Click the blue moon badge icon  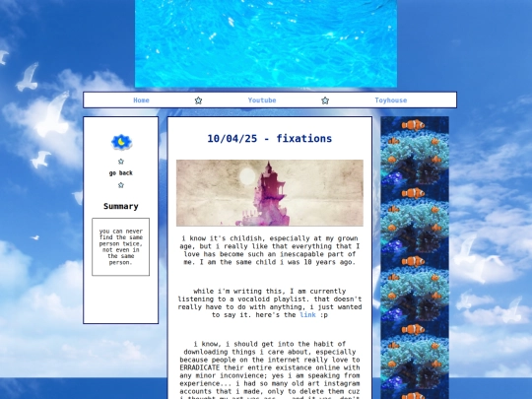click(x=121, y=142)
